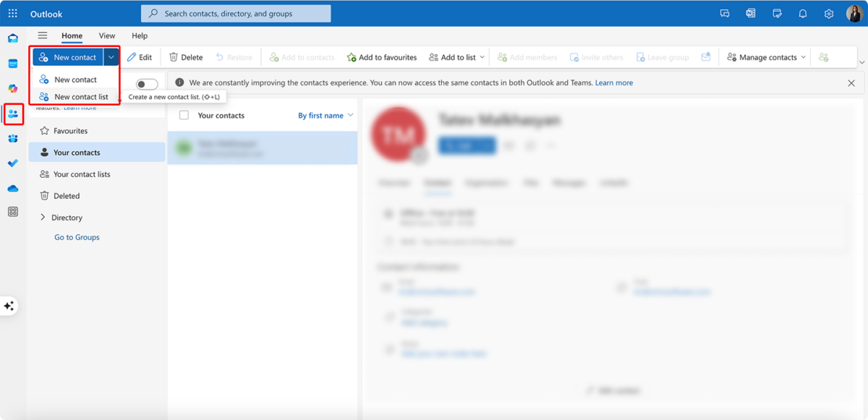Open the Help menu
Viewport: 868px width, 420px height.
[140, 35]
